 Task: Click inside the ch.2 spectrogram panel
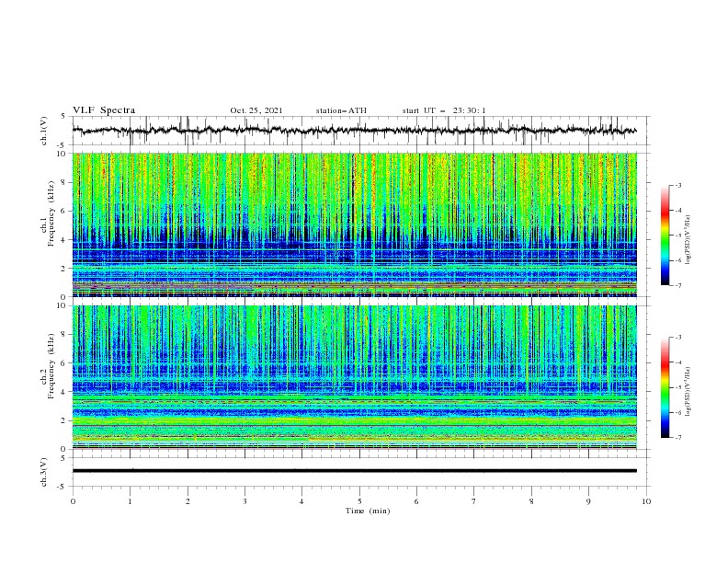point(354,377)
